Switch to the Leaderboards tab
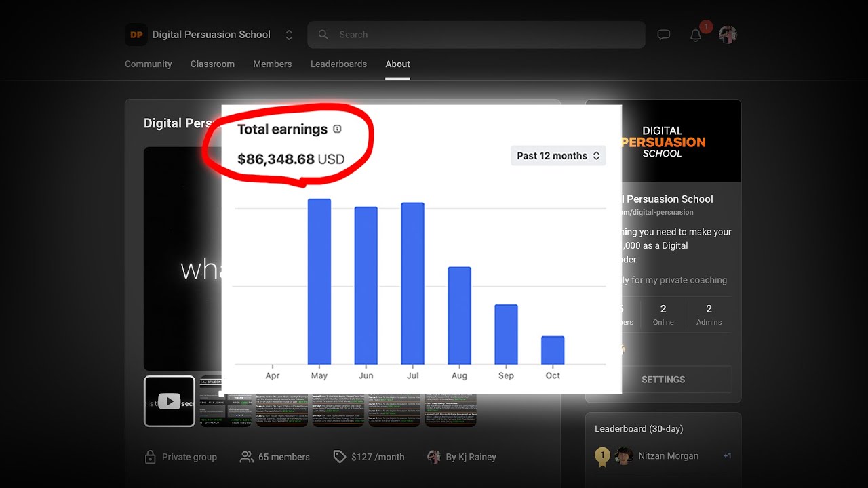This screenshot has width=868, height=488. pyautogui.click(x=338, y=64)
